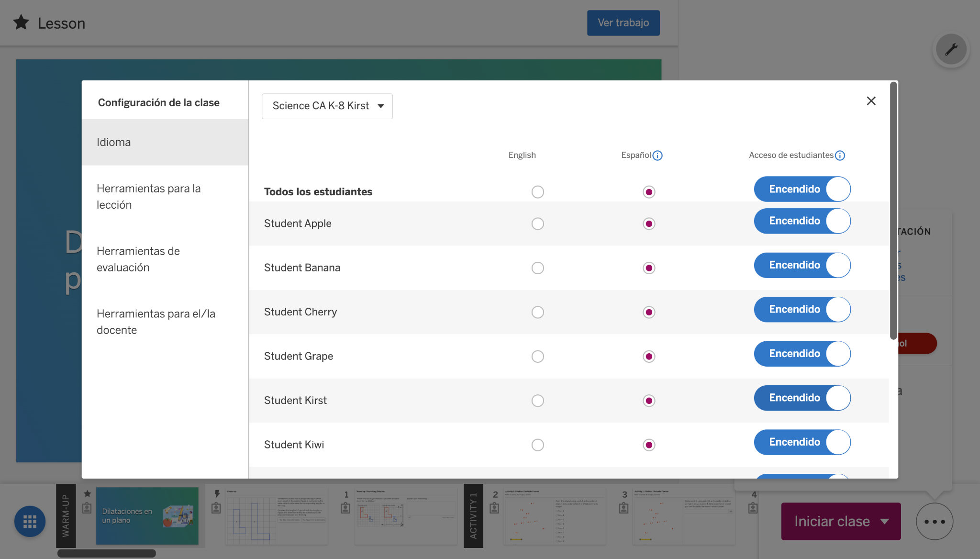This screenshot has width=980, height=559.
Task: Click the wrench tools icon
Action: pos(951,49)
